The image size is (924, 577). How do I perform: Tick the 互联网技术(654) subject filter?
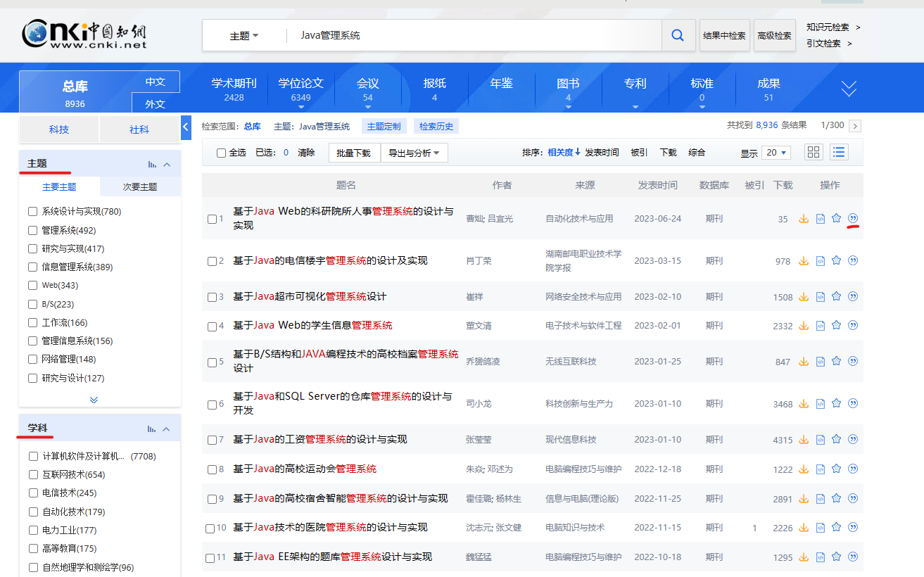click(x=33, y=475)
